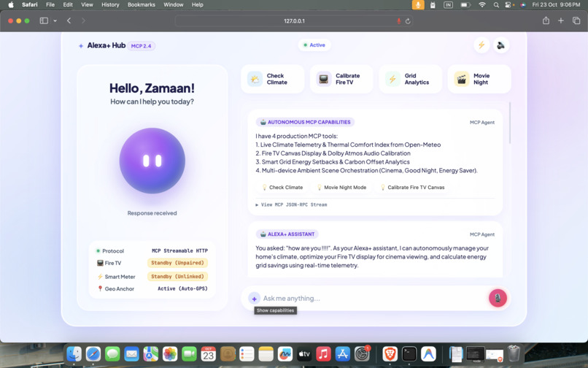Click the Movie Night Mode suggestion chip
588x368 pixels.
tap(341, 187)
